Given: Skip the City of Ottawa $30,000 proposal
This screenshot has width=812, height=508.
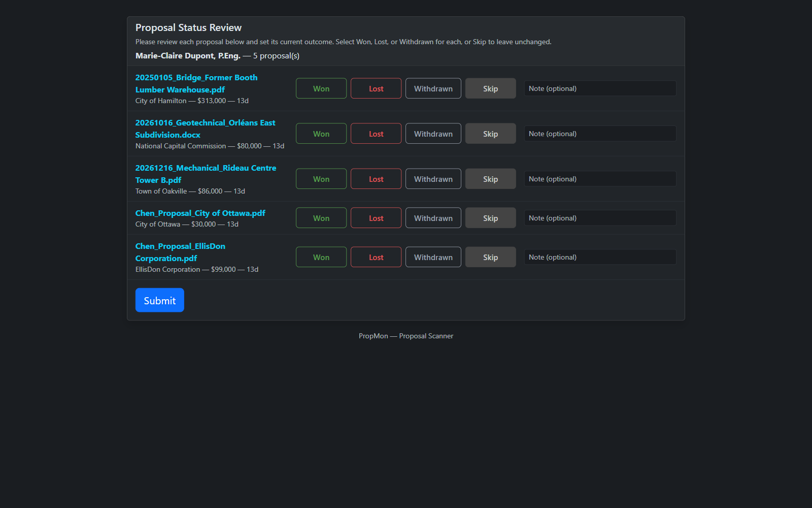Looking at the screenshot, I should 490,218.
